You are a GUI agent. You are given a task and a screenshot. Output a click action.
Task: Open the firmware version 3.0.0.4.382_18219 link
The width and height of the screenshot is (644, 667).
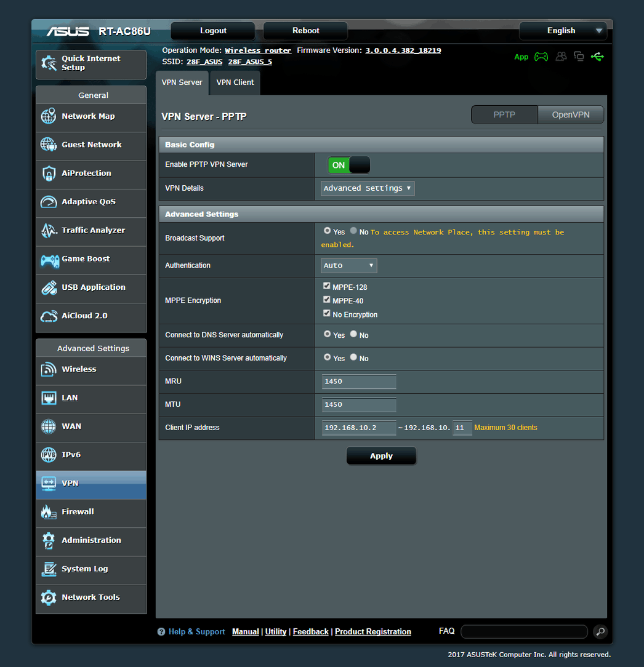[x=403, y=50]
